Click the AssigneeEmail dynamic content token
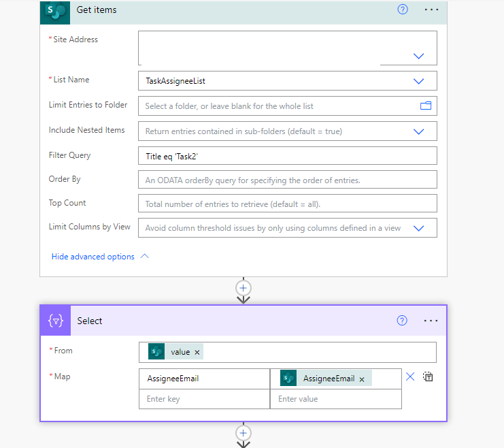The image size is (504, 448). pos(326,378)
